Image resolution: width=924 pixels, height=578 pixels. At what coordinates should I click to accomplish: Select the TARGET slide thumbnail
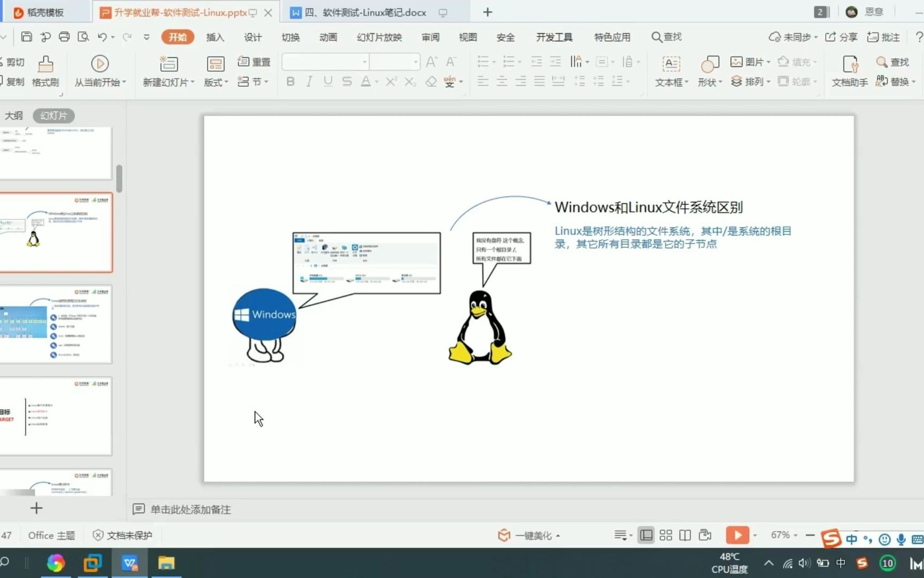(56, 416)
